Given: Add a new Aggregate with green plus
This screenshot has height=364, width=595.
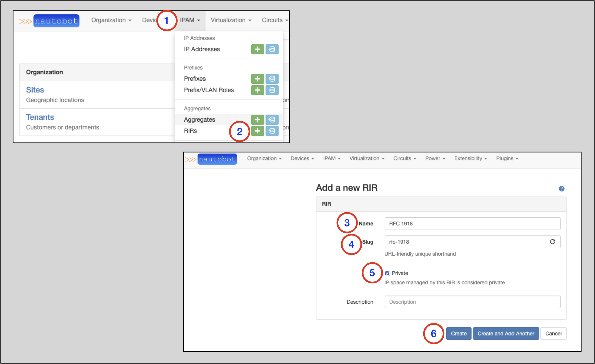Looking at the screenshot, I should (x=258, y=119).
